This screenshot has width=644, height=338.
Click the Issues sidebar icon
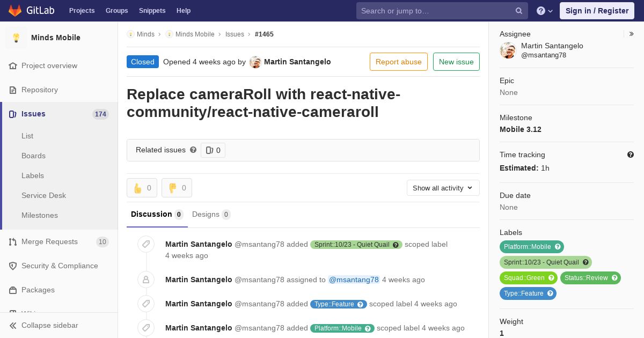tap(13, 114)
